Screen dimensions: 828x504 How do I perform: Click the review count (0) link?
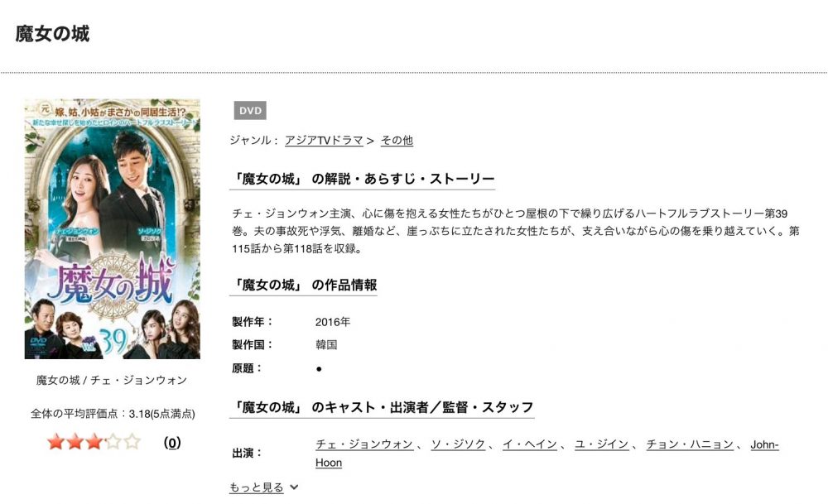click(x=172, y=443)
